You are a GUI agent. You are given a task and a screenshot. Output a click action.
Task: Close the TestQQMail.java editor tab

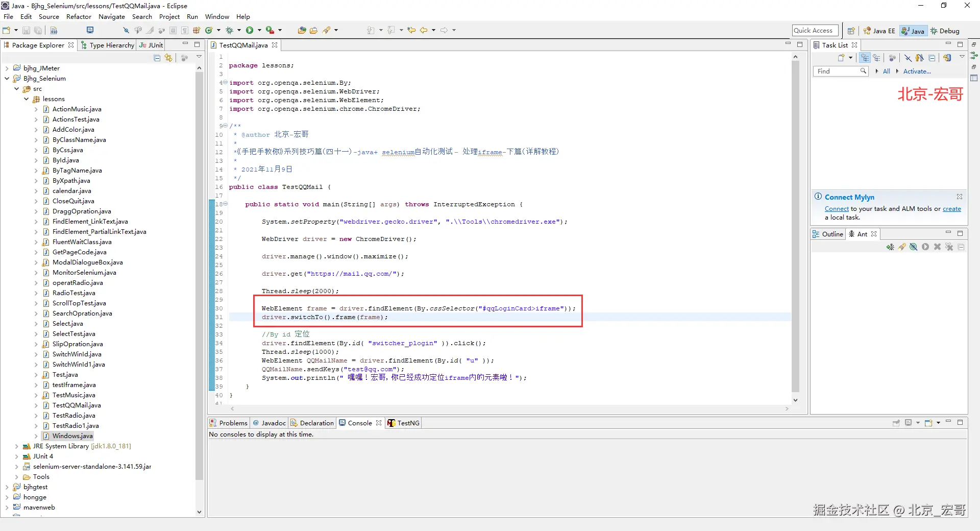point(275,45)
